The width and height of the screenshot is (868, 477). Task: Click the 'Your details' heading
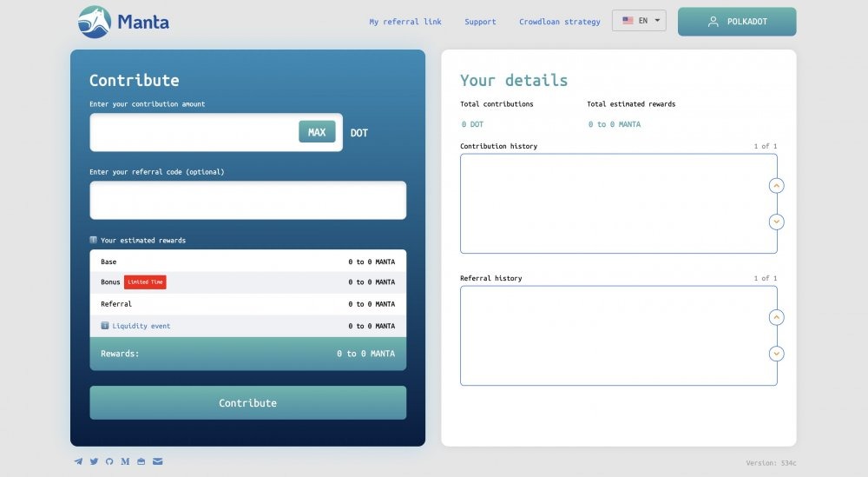(514, 80)
